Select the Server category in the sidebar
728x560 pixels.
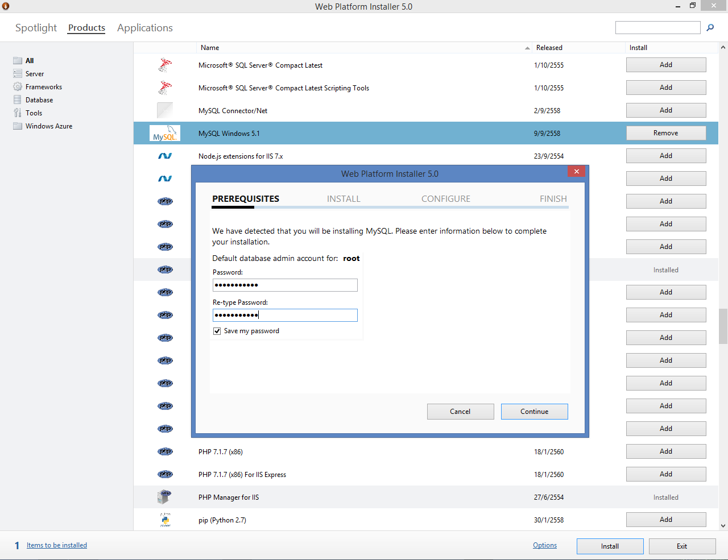[x=35, y=74]
